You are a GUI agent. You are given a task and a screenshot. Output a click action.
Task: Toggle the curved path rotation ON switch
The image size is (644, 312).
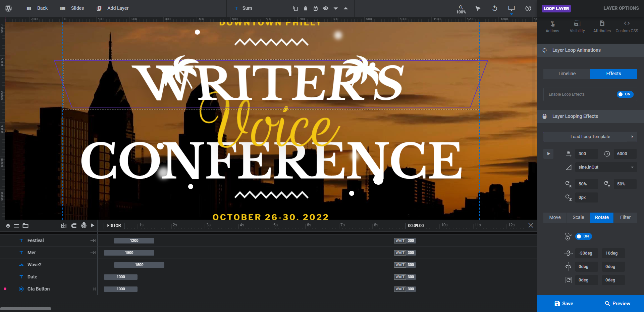click(584, 236)
